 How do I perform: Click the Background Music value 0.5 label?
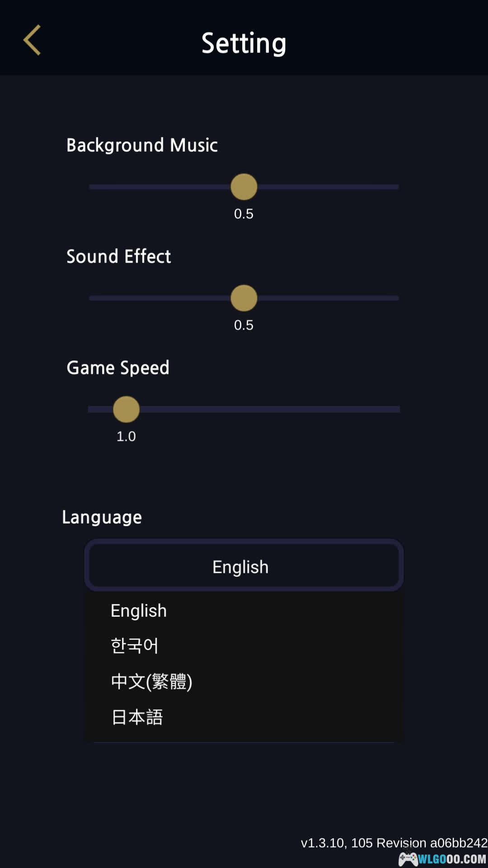(244, 214)
